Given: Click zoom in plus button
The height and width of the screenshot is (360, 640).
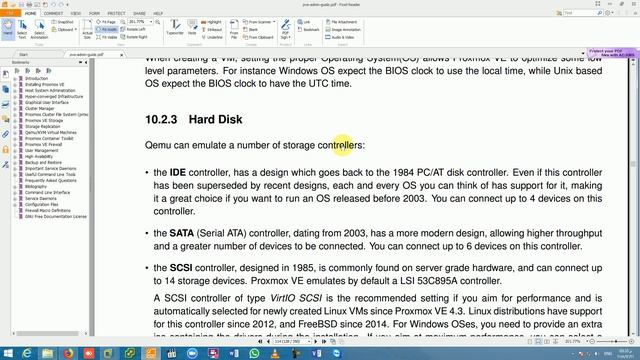Looking at the screenshot, I should click(x=631, y=341).
